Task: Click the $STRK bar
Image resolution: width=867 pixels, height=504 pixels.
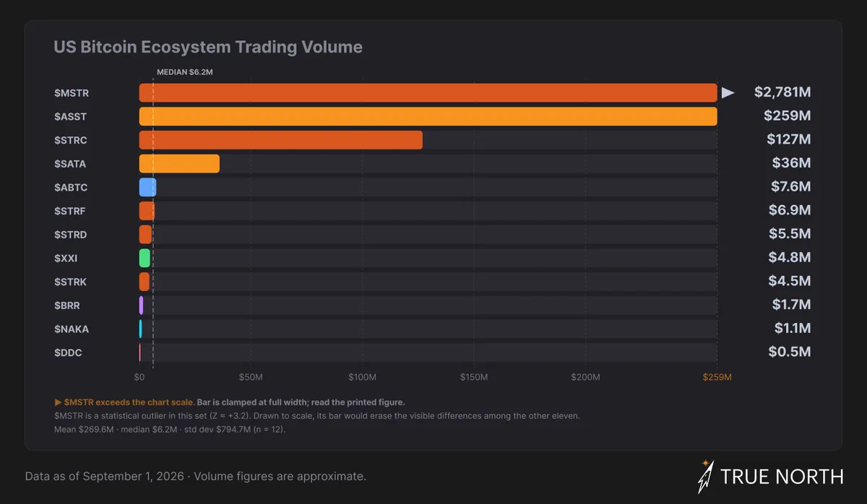Action: pos(144,282)
